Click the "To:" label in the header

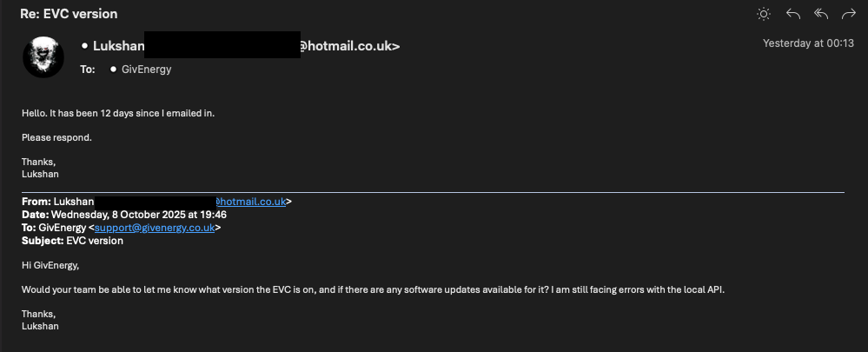(88, 70)
